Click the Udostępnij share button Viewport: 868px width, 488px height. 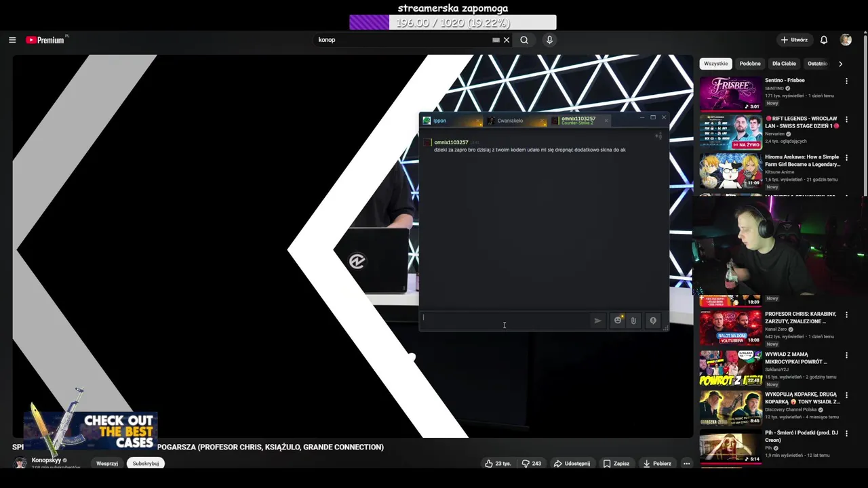point(572,464)
